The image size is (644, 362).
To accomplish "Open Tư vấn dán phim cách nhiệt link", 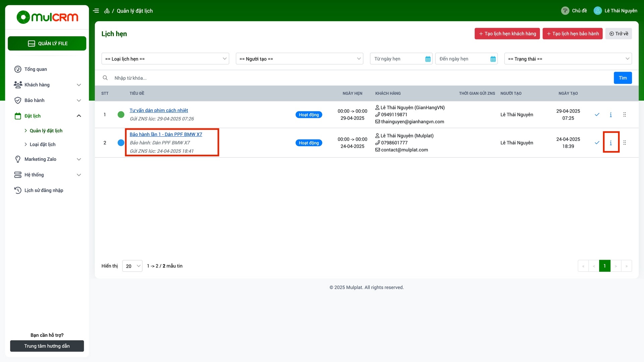I will click(x=159, y=110).
